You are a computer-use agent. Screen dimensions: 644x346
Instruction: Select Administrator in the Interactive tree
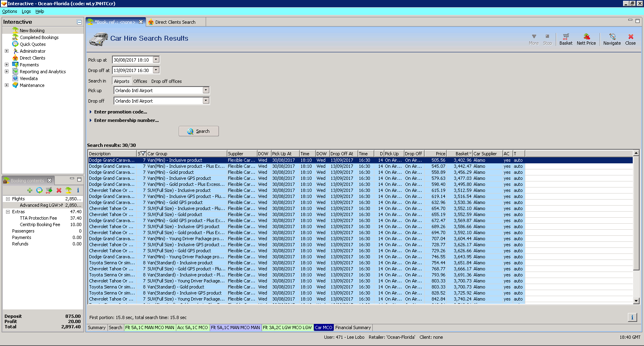tap(33, 51)
